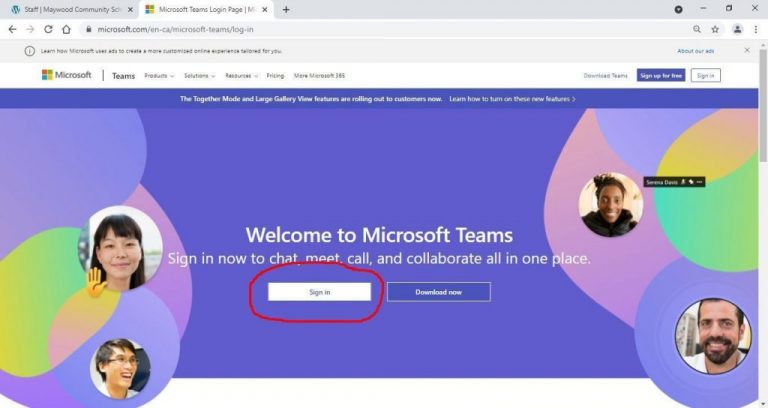Image resolution: width=768 pixels, height=408 pixels.
Task: Open the Chrome profile avatar icon
Action: pos(738,29)
